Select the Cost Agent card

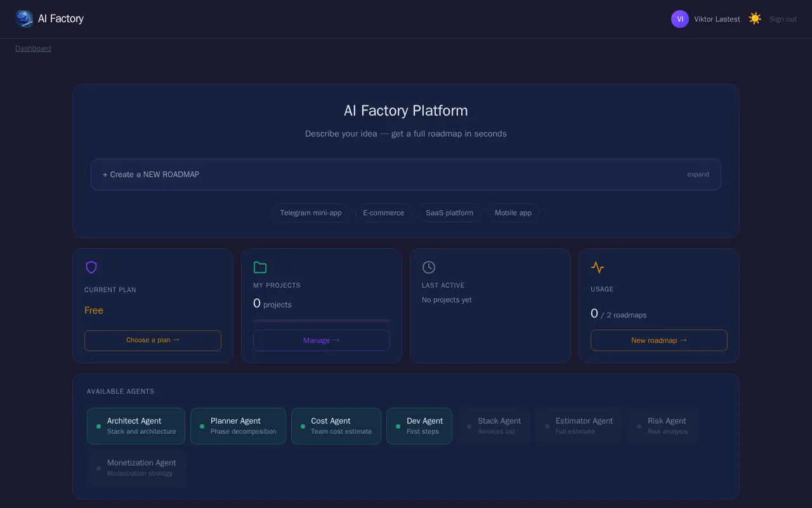pyautogui.click(x=336, y=426)
